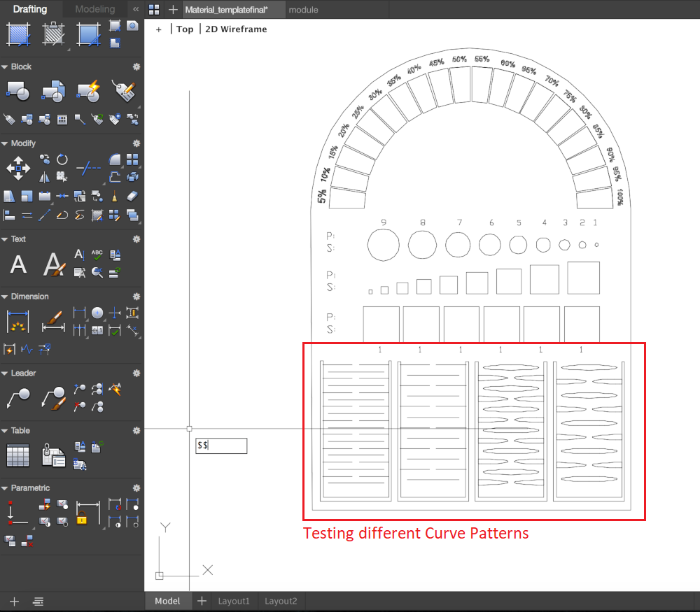Open the Block section gear settings
Viewport: 700px width, 612px height.
(136, 67)
